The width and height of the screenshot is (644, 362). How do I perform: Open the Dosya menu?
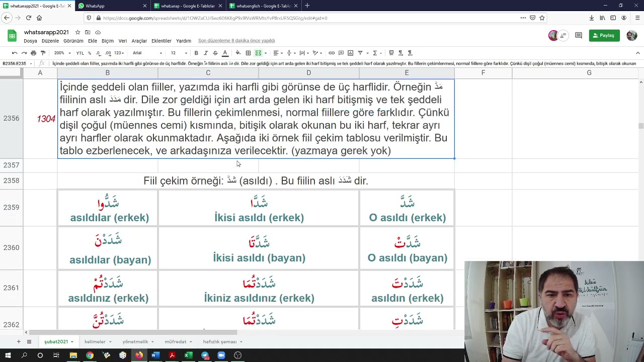[x=30, y=41]
